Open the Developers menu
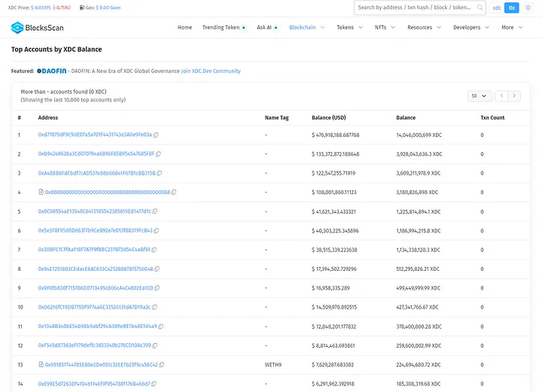 (x=470, y=27)
